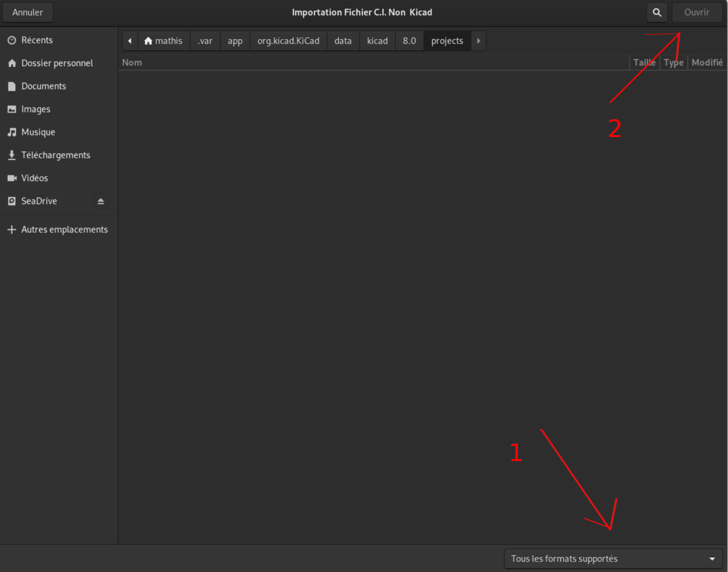This screenshot has height=572, width=728.
Task: Go to the org.kicad.KiCad breadcrumb
Action: coord(289,41)
